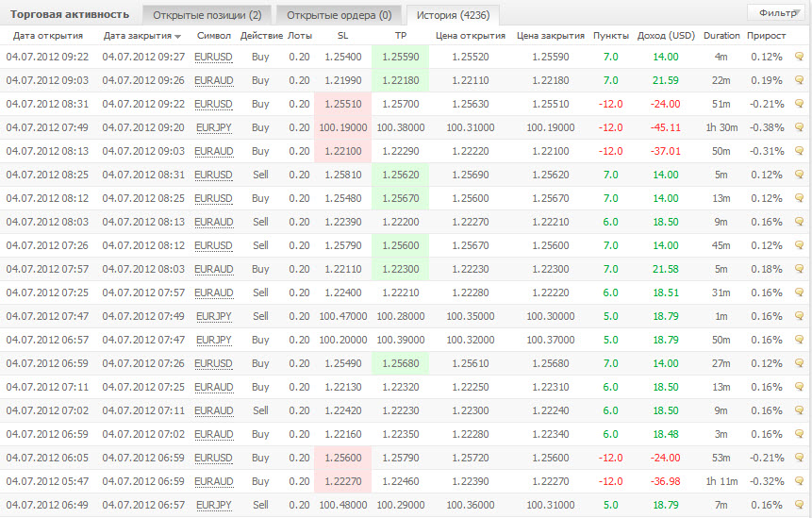This screenshot has width=812, height=518.
Task: Click the -0.32% growth value
Action: (x=767, y=481)
